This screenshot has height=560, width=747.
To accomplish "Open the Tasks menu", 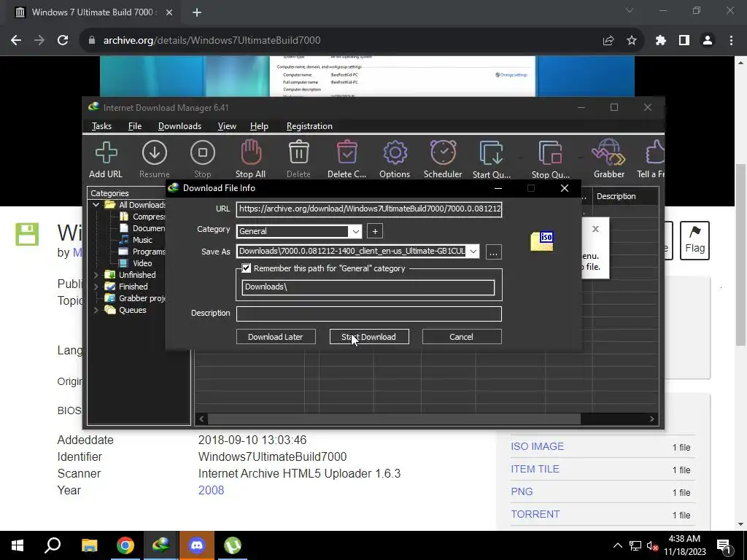I will (101, 126).
